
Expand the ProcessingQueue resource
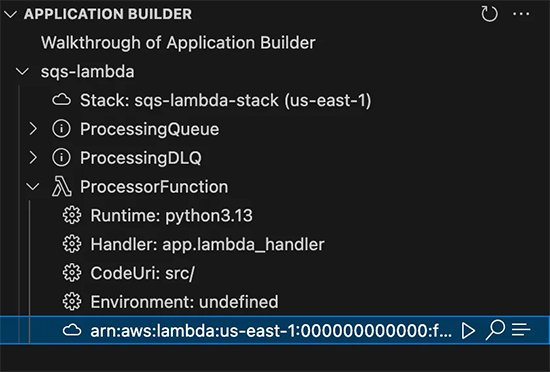[33, 129]
